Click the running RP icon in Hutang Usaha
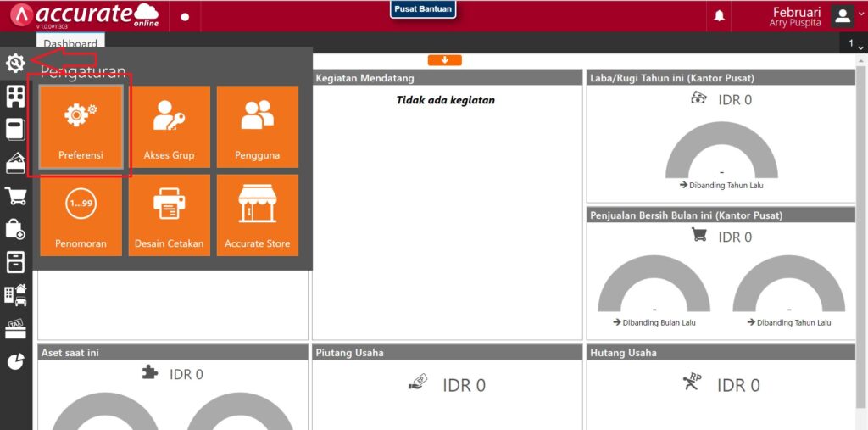868x430 pixels. pos(693,383)
